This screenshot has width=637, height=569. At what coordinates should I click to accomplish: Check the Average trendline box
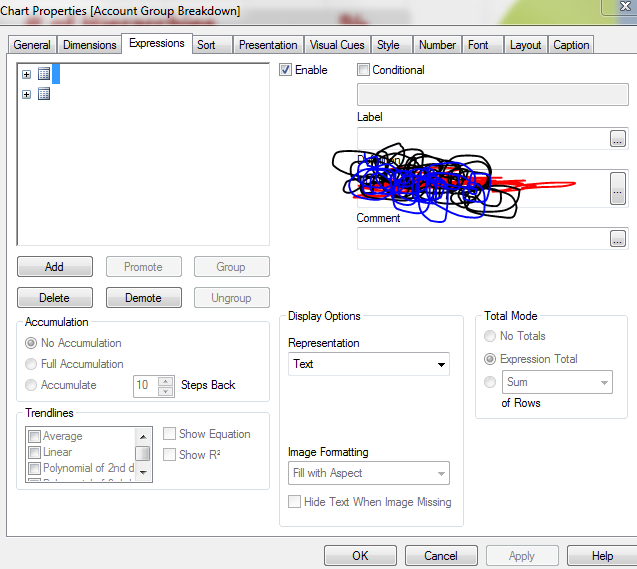35,436
